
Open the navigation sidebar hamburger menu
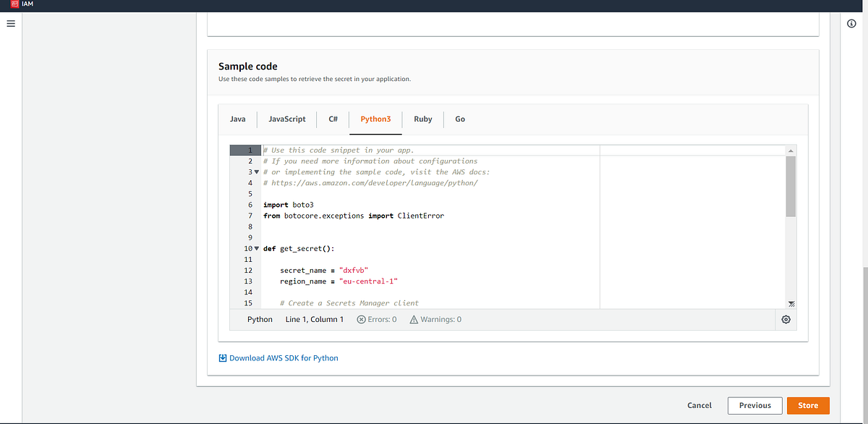10,23
